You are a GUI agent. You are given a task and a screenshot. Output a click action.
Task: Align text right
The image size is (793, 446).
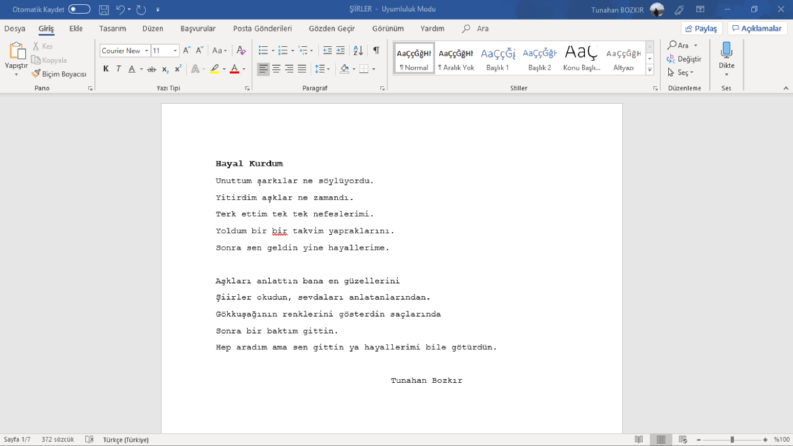[289, 69]
